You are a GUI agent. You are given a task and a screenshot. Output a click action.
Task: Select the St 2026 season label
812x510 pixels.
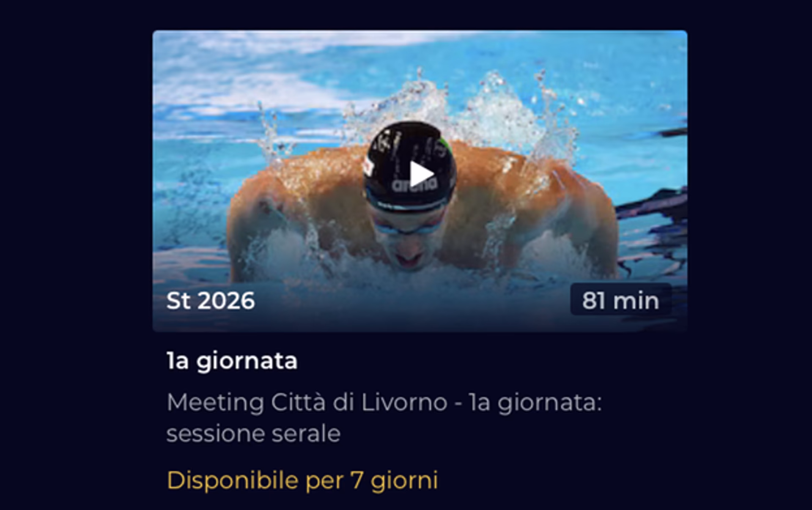211,301
